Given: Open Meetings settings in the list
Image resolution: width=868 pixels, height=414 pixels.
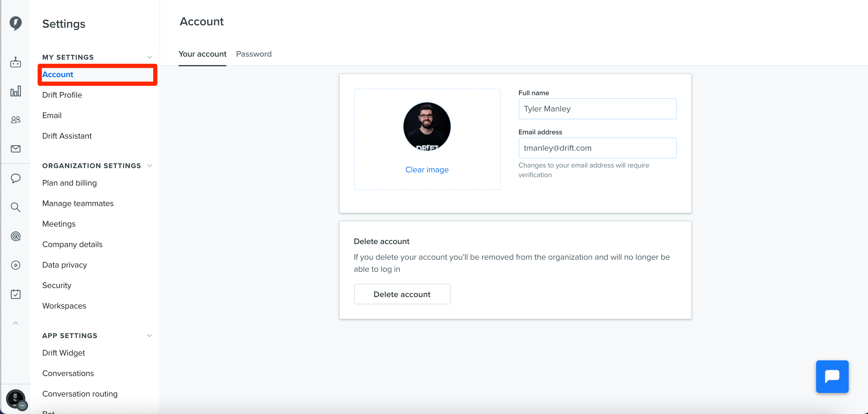Looking at the screenshot, I should pos(59,224).
